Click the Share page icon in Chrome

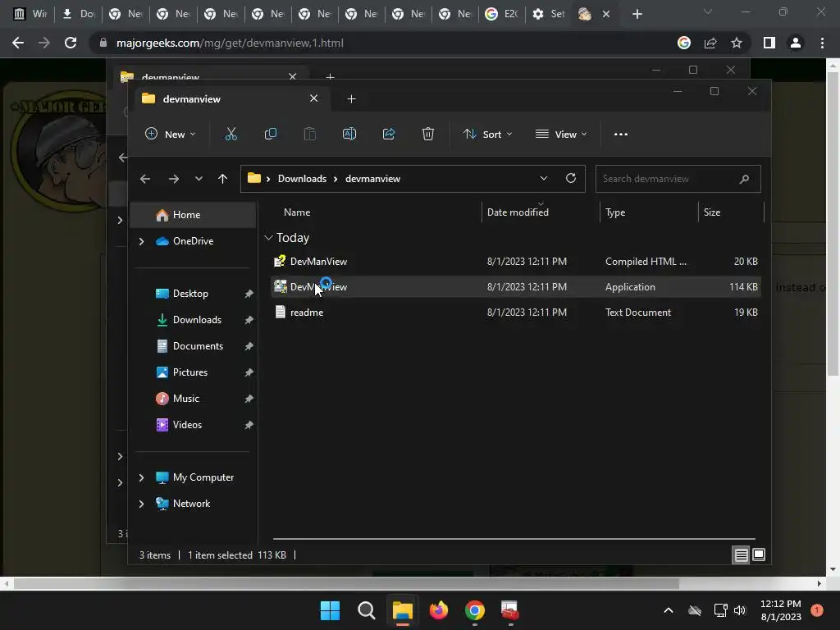pyautogui.click(x=710, y=43)
